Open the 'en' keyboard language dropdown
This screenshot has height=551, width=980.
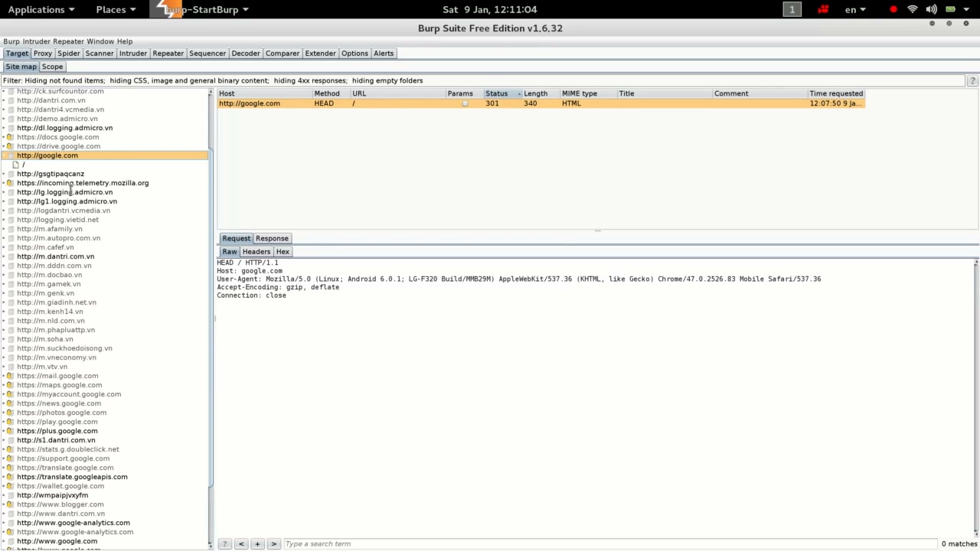855,9
